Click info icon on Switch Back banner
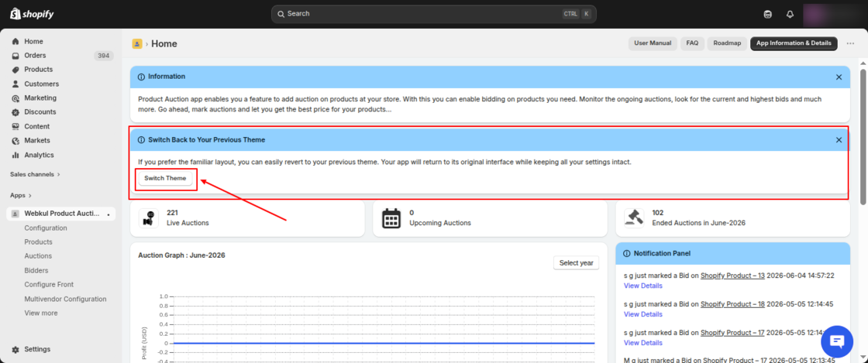The width and height of the screenshot is (868, 363). [141, 140]
